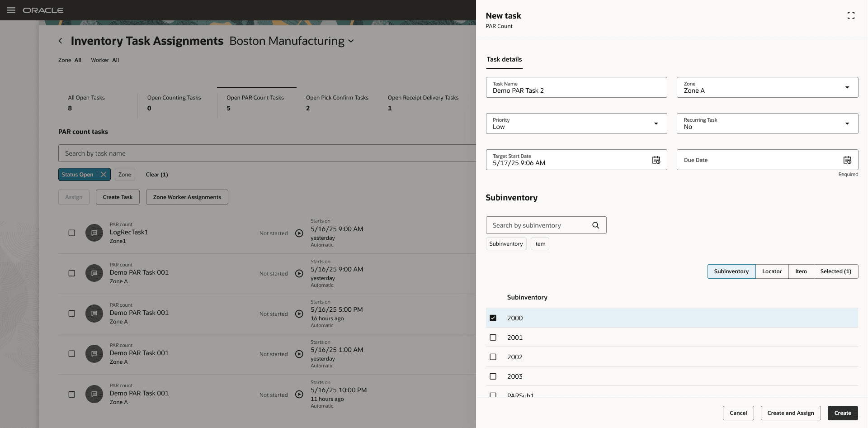Open the Priority dropdown
868x428 pixels.
click(x=656, y=124)
